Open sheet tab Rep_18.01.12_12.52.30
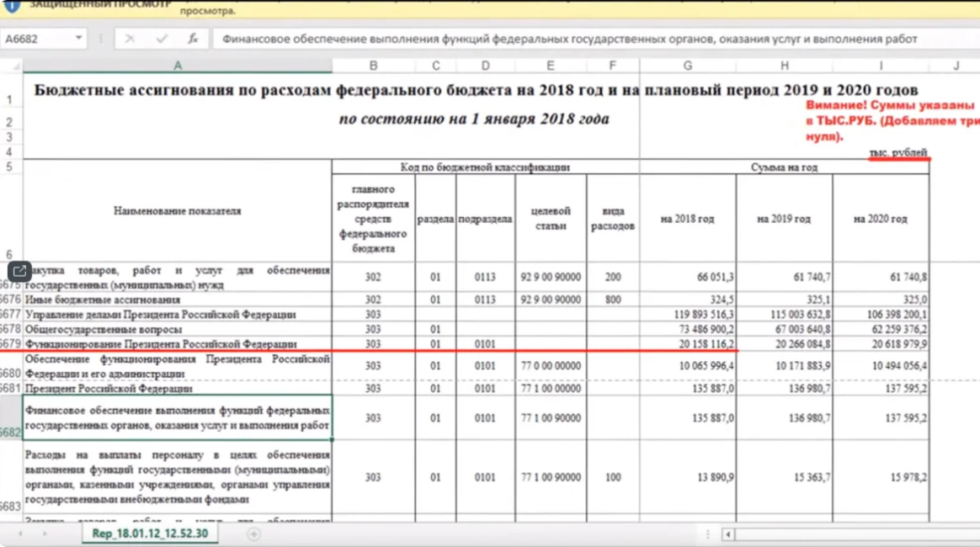This screenshot has width=980, height=547. (150, 534)
